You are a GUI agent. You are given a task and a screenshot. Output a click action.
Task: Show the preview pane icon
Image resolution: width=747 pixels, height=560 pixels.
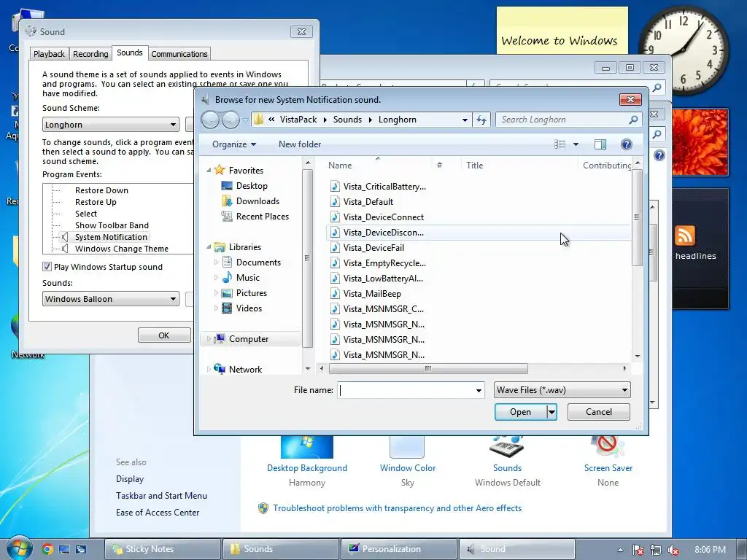600,144
